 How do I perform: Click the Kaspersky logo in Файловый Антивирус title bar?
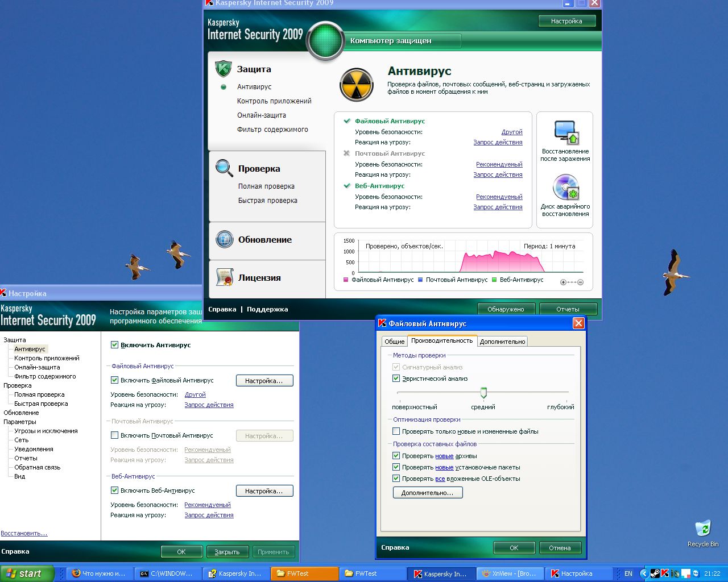382,323
